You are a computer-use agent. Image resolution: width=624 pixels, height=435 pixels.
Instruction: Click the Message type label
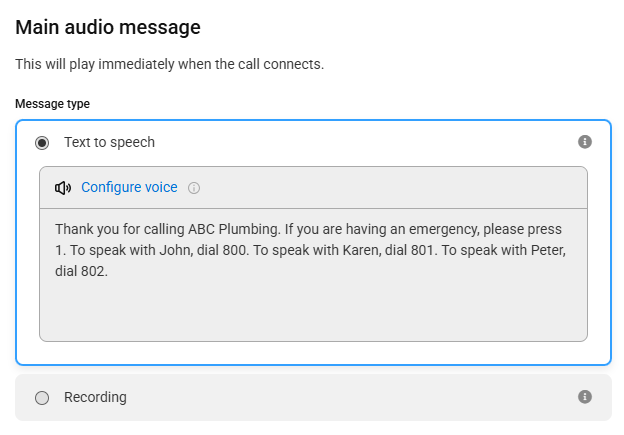click(53, 104)
